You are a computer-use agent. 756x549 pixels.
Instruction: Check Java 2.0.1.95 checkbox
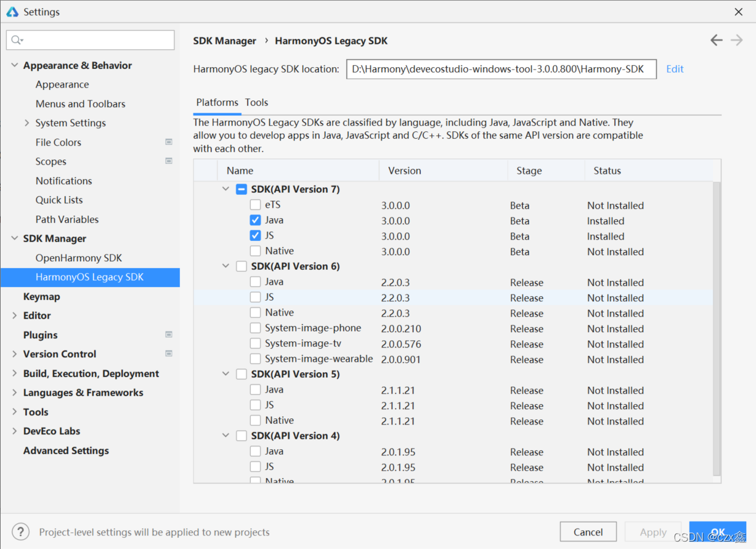(255, 451)
